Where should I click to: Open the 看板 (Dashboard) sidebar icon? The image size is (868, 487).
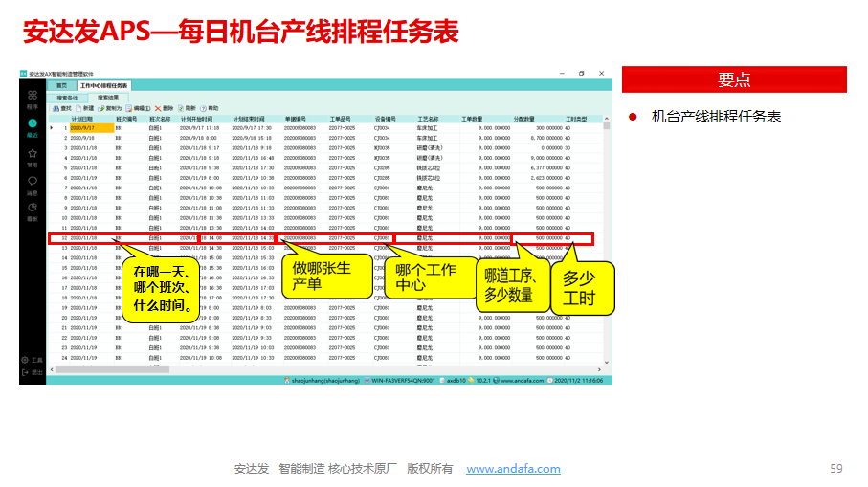[32, 209]
